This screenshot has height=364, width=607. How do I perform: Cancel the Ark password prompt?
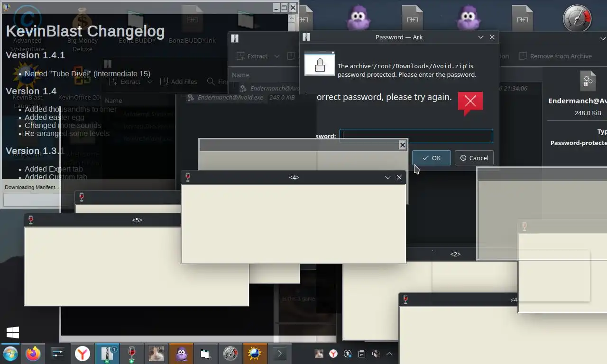click(474, 158)
